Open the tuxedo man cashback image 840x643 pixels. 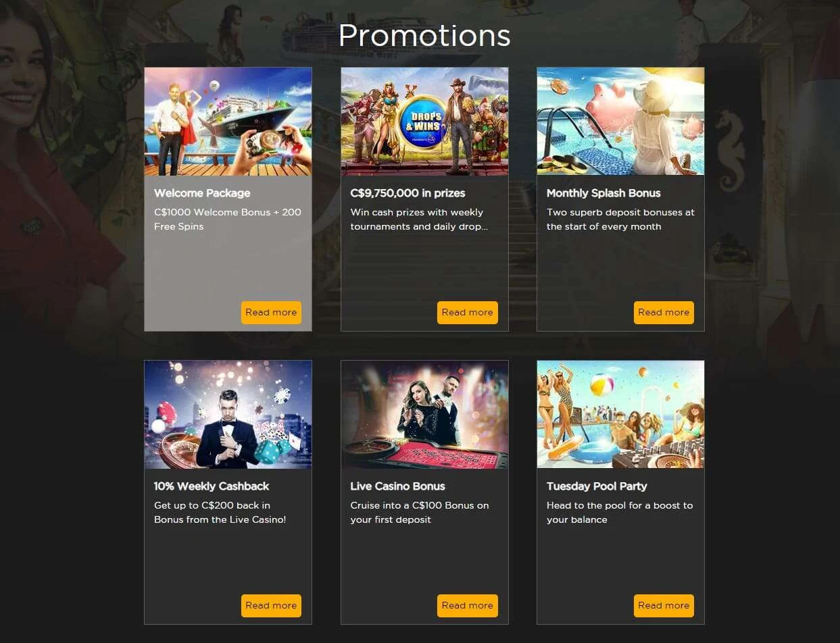pyautogui.click(x=228, y=415)
